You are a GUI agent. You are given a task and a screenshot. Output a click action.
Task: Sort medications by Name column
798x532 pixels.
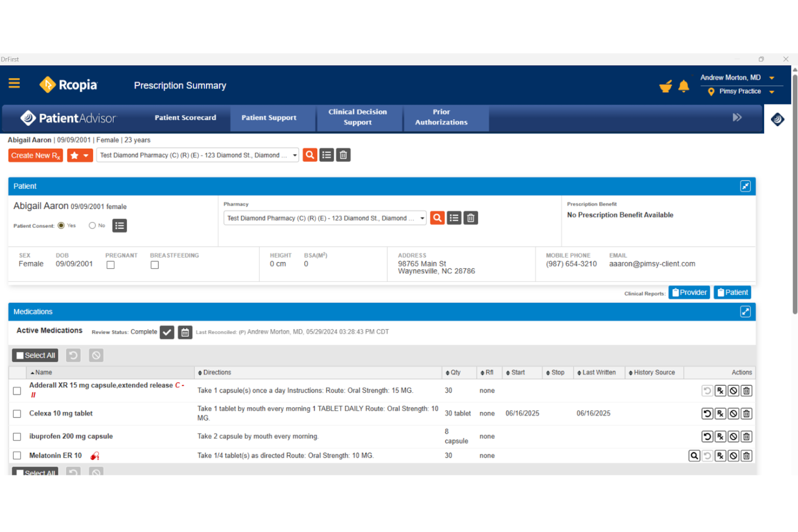41,372
